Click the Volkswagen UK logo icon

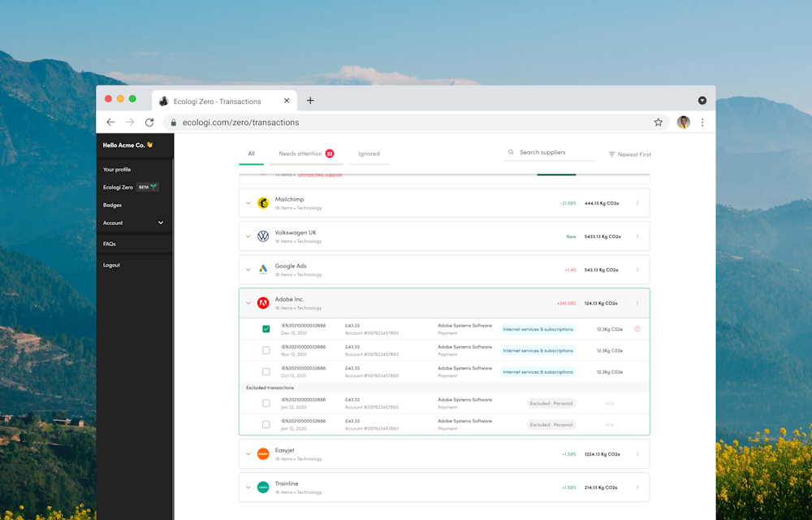pyautogui.click(x=263, y=236)
